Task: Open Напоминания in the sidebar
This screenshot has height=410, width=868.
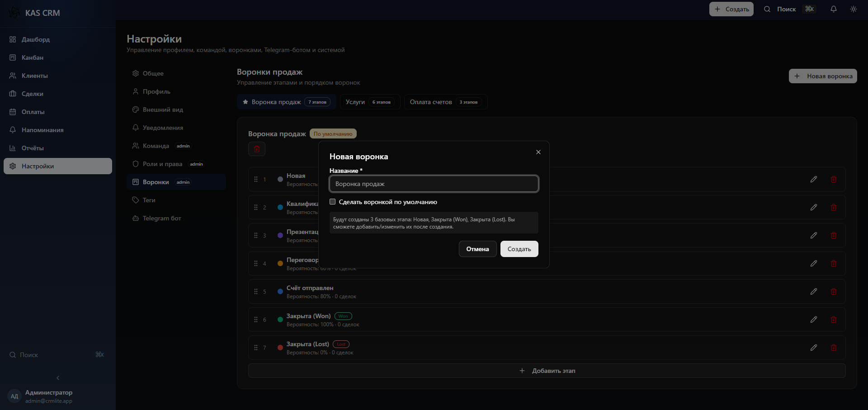Action: click(58, 130)
